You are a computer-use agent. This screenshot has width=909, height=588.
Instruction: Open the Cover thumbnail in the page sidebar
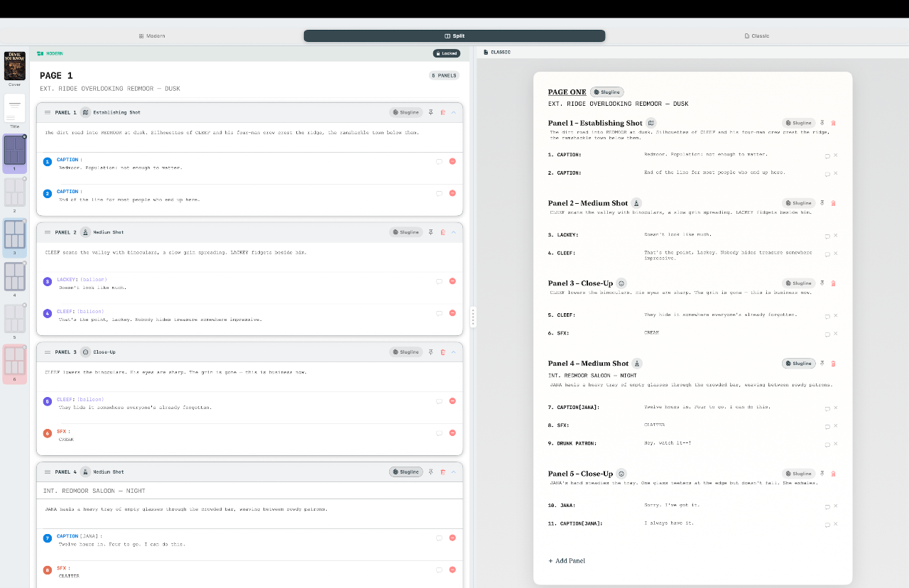tap(15, 66)
